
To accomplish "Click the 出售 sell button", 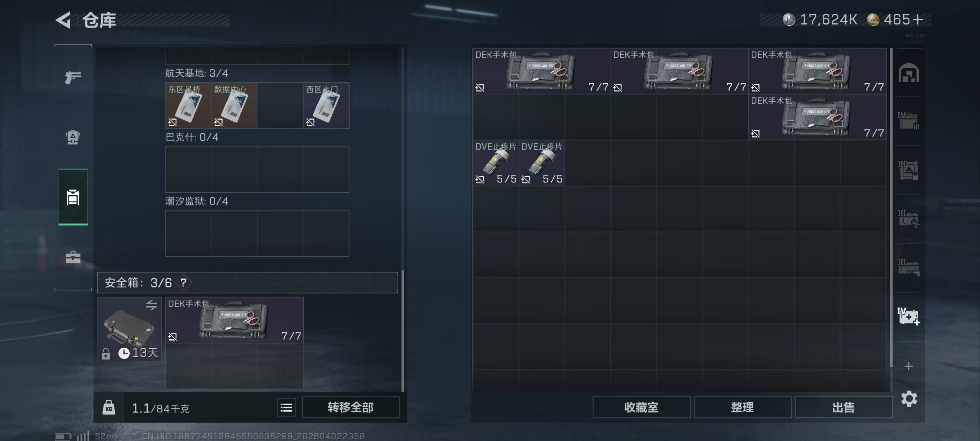I will pyautogui.click(x=843, y=408).
